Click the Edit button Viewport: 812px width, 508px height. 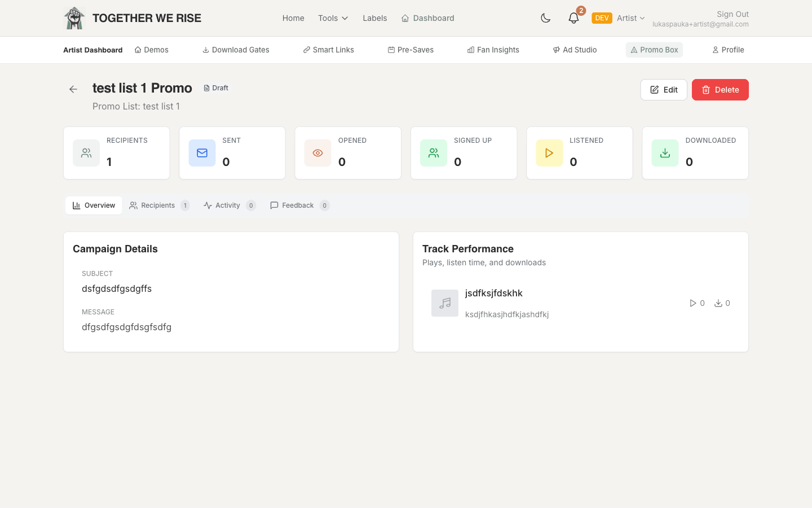(663, 89)
